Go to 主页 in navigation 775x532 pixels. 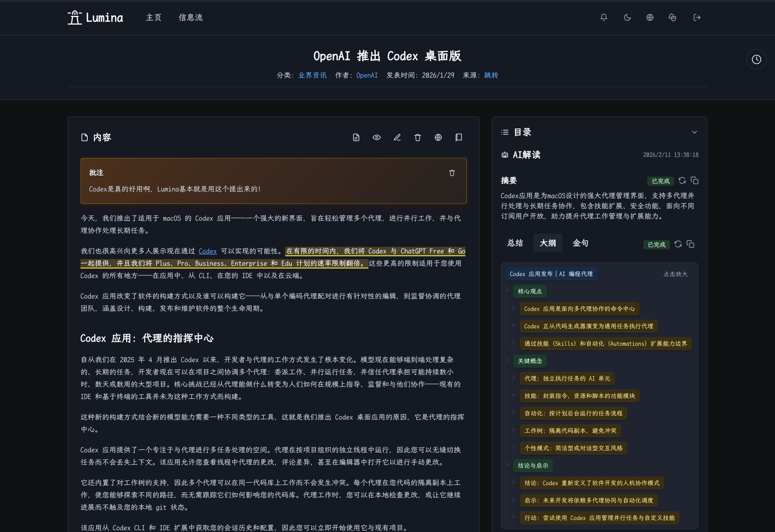[x=154, y=17]
